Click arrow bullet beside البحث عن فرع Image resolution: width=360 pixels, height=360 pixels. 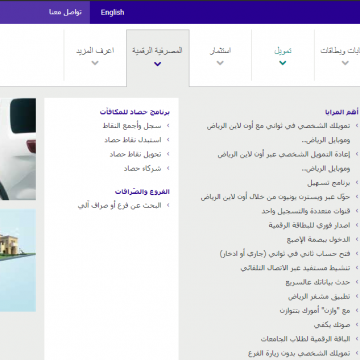(168, 205)
